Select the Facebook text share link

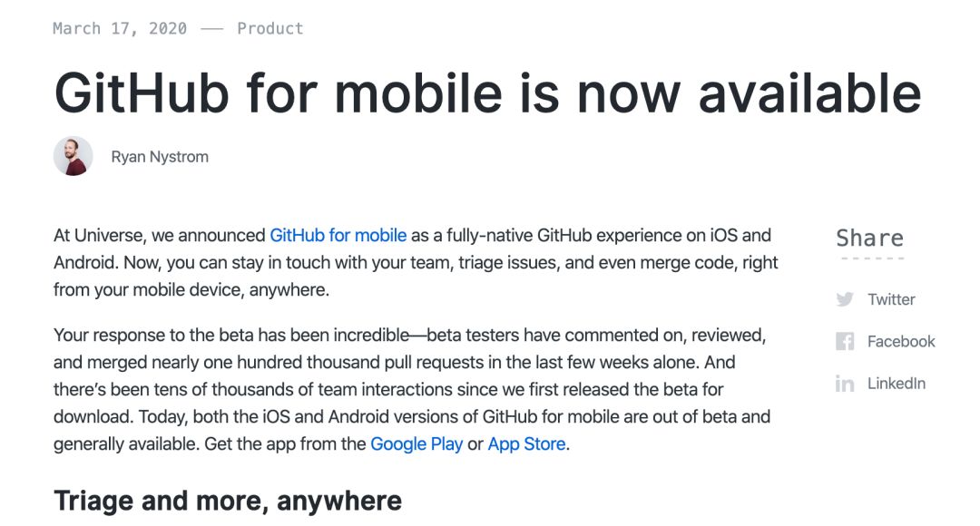click(901, 341)
